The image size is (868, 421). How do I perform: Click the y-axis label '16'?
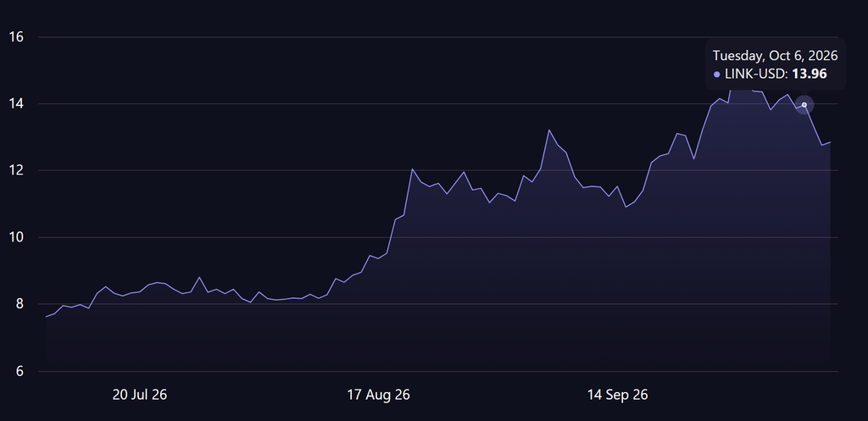click(x=16, y=37)
